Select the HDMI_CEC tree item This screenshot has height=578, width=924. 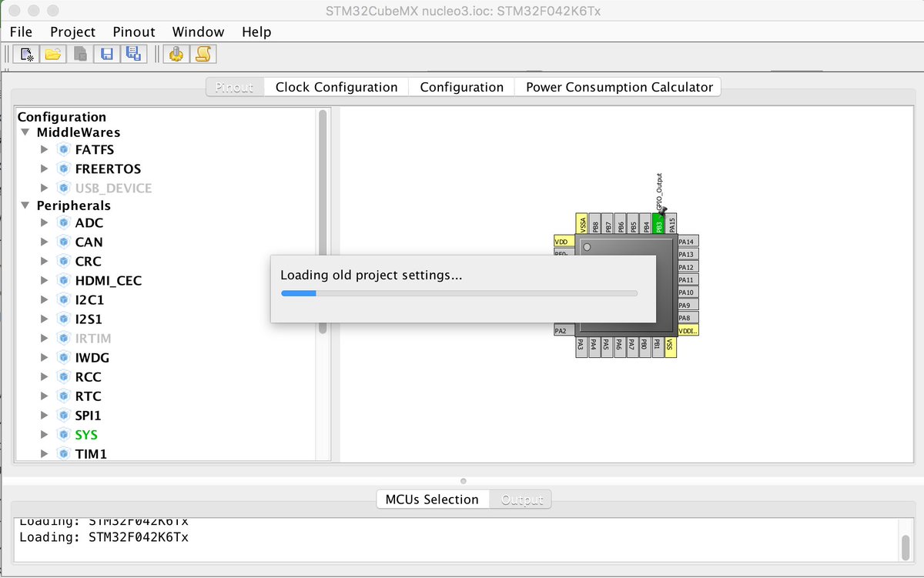click(x=109, y=280)
